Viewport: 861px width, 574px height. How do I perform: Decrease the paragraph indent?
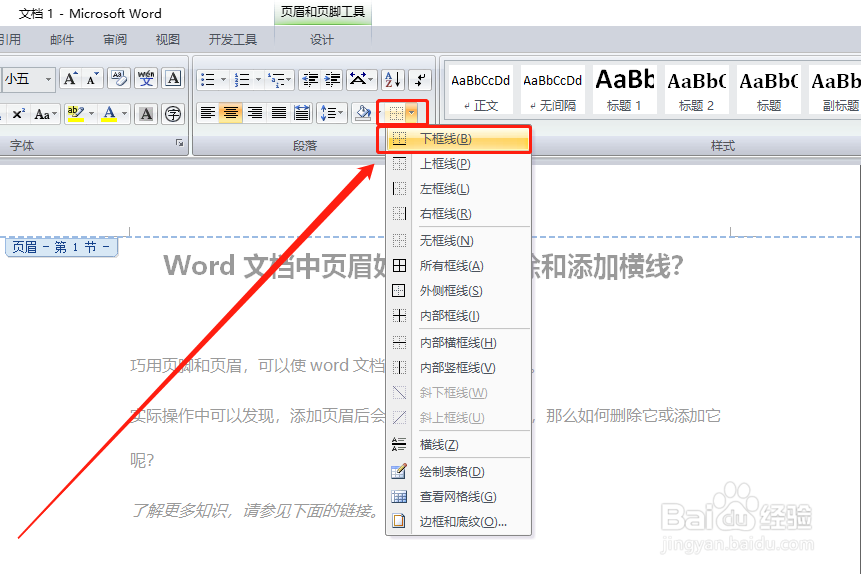click(310, 80)
